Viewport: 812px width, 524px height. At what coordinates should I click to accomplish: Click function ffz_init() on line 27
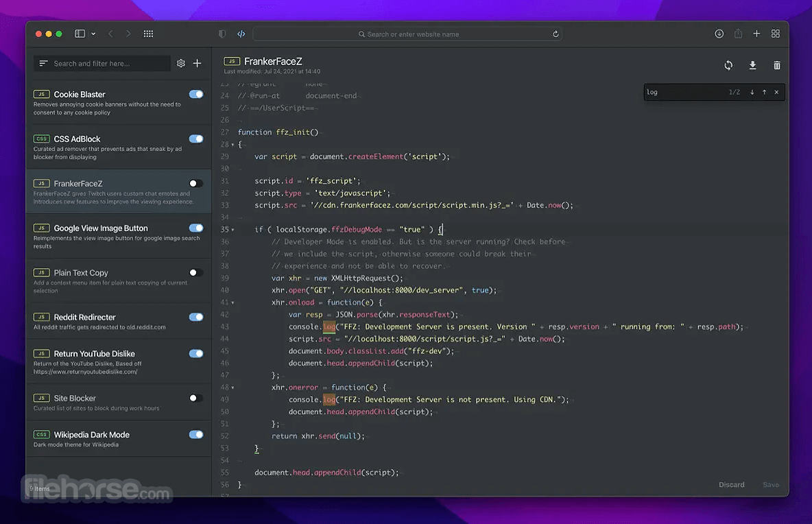278,132
